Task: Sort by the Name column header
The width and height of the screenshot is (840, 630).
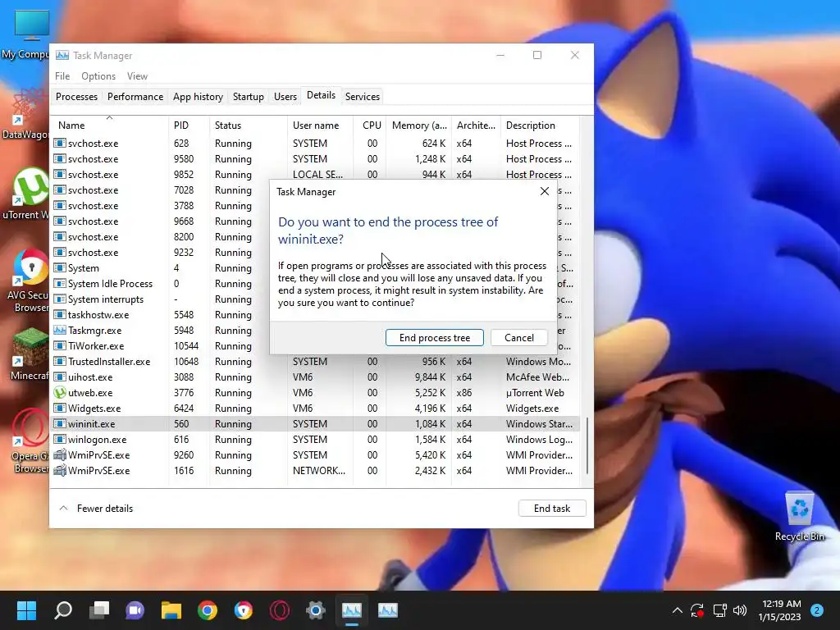Action: [x=110, y=125]
